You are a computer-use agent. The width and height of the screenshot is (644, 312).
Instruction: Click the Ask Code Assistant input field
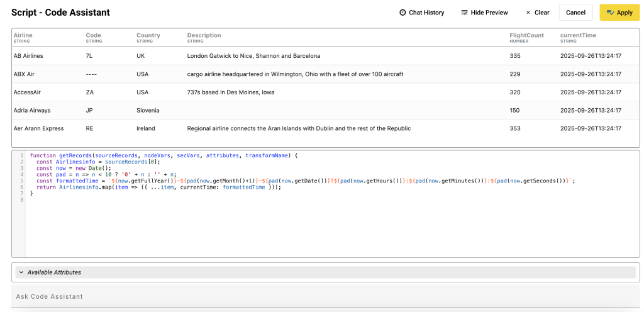pyautogui.click(x=325, y=296)
